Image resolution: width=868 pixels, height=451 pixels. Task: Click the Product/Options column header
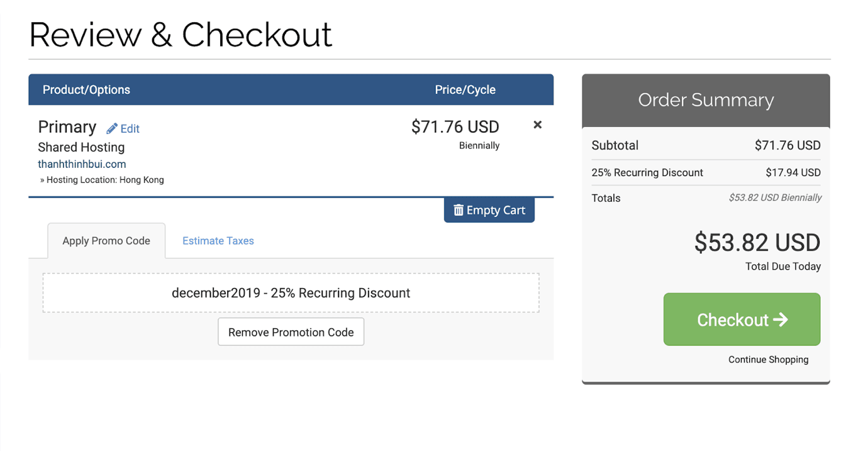(86, 90)
